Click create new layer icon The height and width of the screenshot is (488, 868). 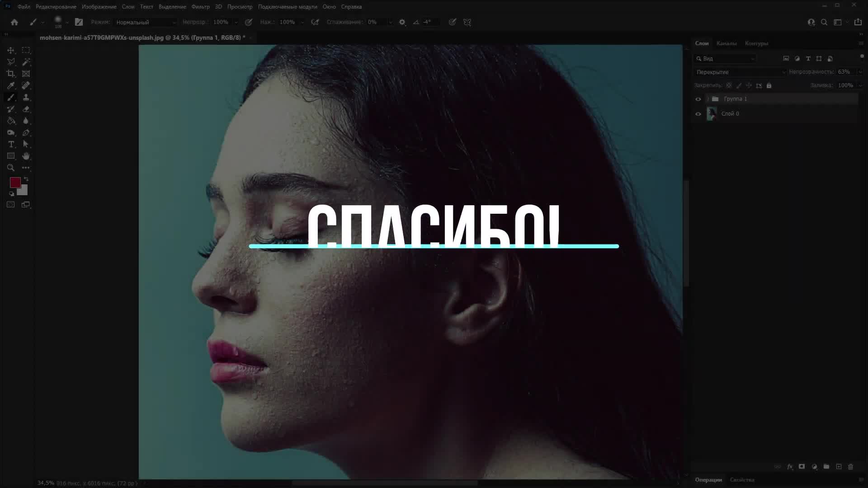tap(839, 467)
